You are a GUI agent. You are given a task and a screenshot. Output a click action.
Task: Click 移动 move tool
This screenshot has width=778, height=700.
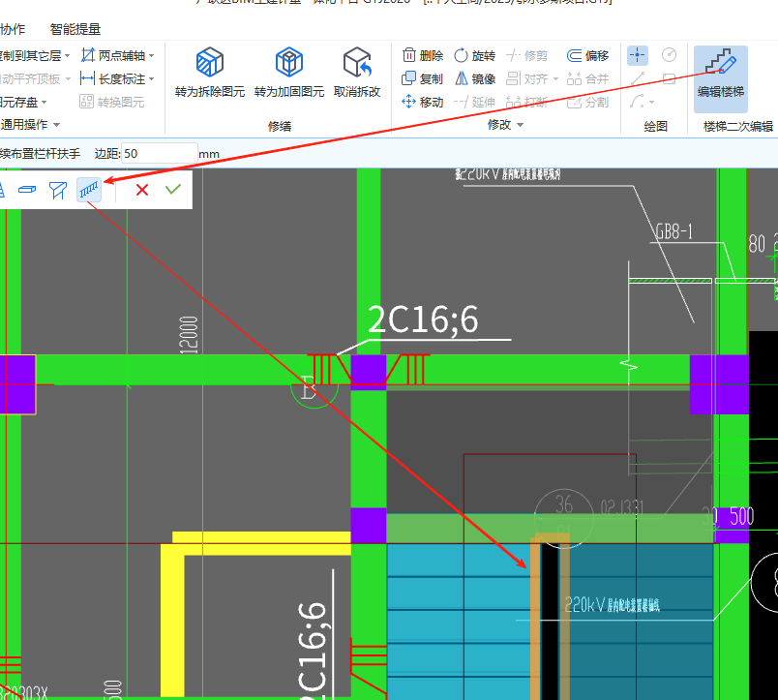pyautogui.click(x=422, y=103)
